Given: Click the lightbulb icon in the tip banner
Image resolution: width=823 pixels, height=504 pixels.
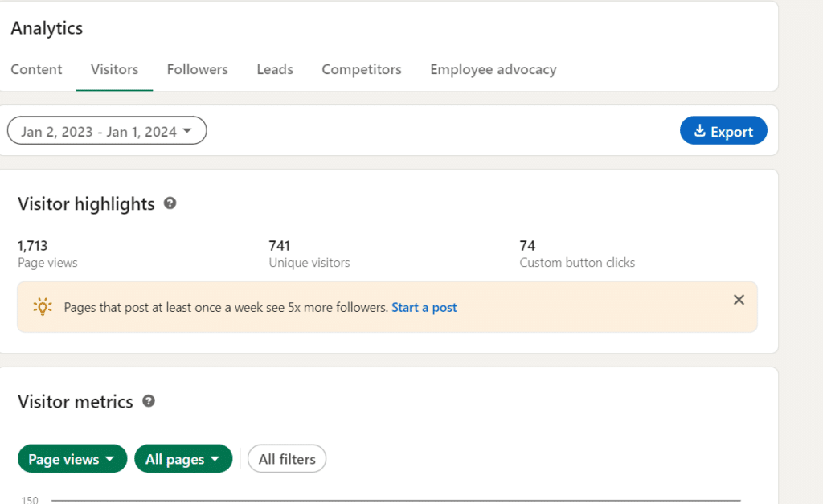Looking at the screenshot, I should pyautogui.click(x=42, y=306).
